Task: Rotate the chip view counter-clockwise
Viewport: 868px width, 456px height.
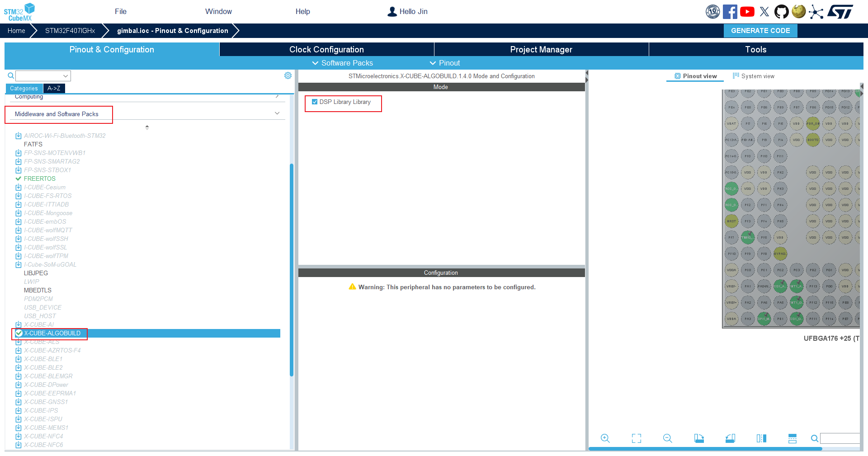Action: (730, 438)
